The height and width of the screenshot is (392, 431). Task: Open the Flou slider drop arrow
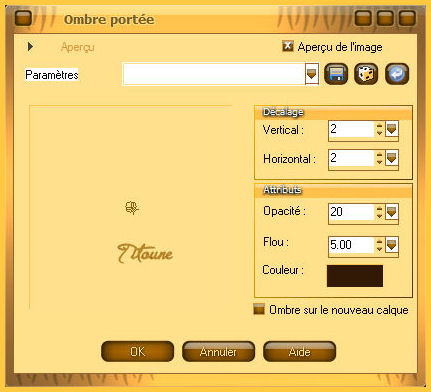[392, 245]
